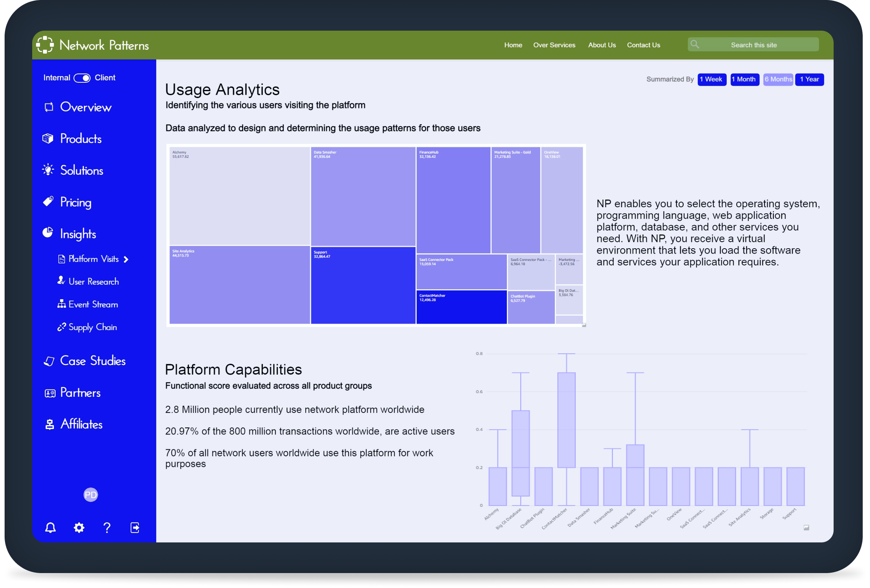Click the search magnifier icon

[x=695, y=44]
